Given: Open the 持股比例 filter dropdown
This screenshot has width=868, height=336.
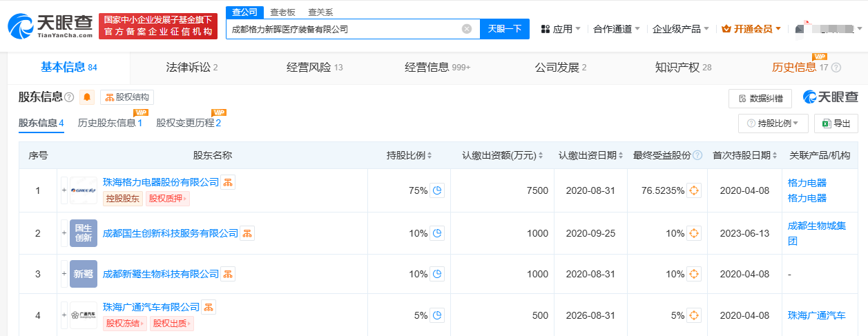Looking at the screenshot, I should (x=773, y=123).
